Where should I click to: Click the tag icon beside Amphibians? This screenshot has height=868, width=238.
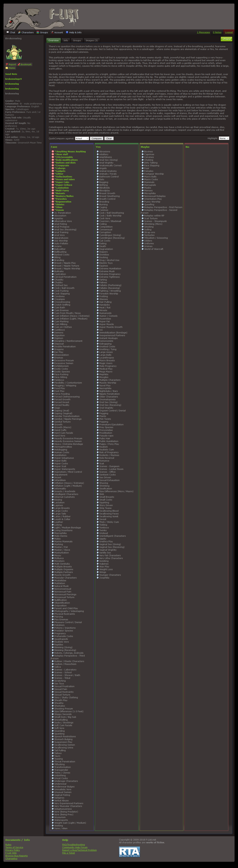point(98,157)
